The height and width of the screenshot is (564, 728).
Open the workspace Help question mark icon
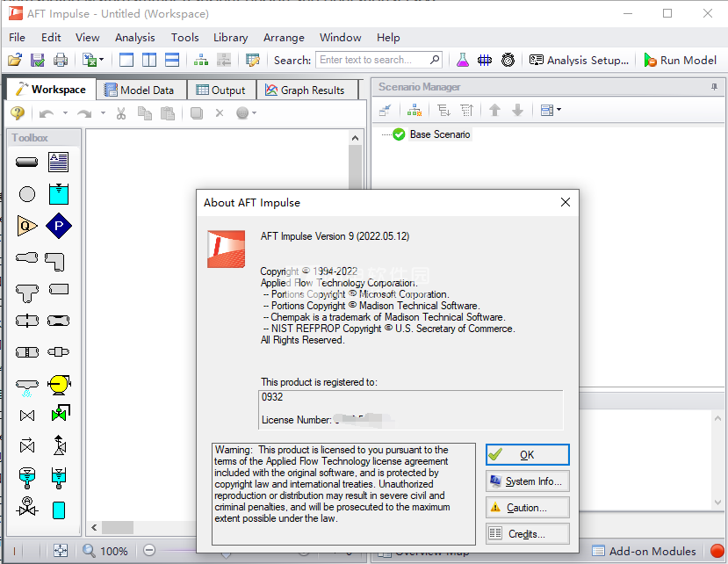18,113
